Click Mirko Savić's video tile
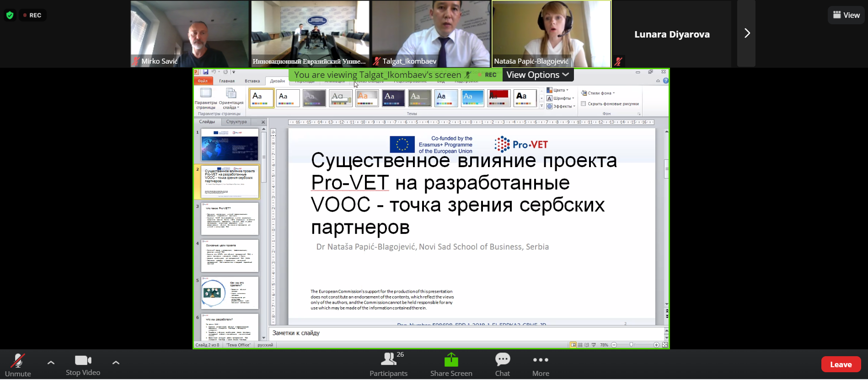The width and height of the screenshot is (868, 380). point(190,34)
